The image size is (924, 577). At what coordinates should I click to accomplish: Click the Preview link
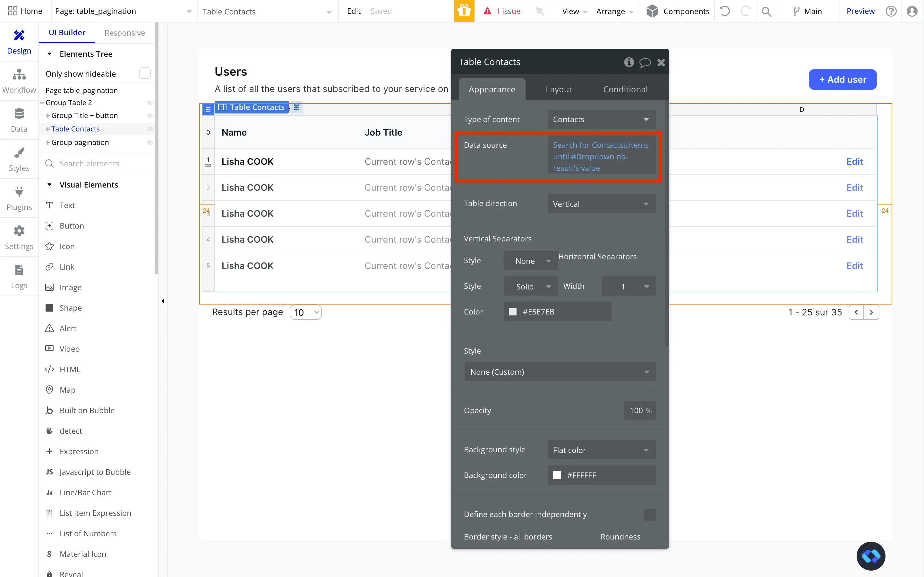point(860,11)
